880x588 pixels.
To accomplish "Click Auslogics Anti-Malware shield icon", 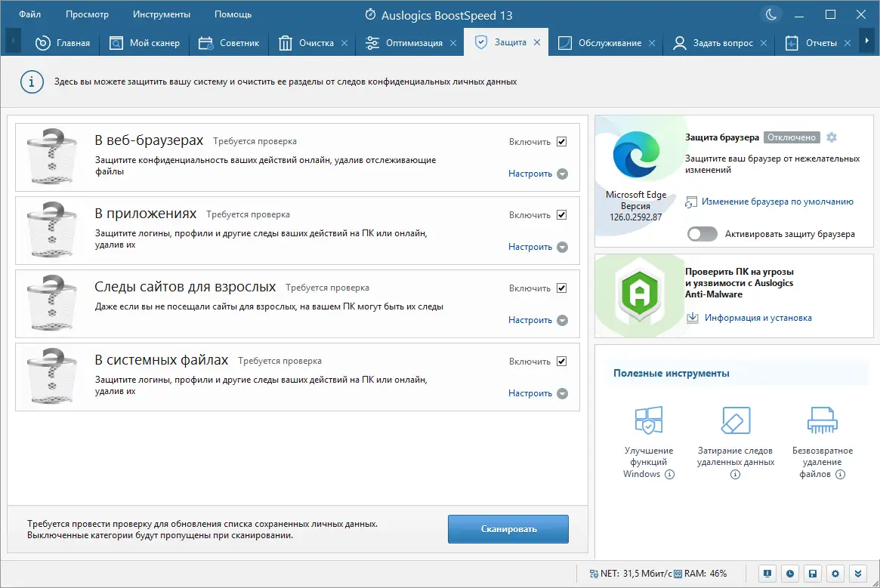I will click(640, 293).
